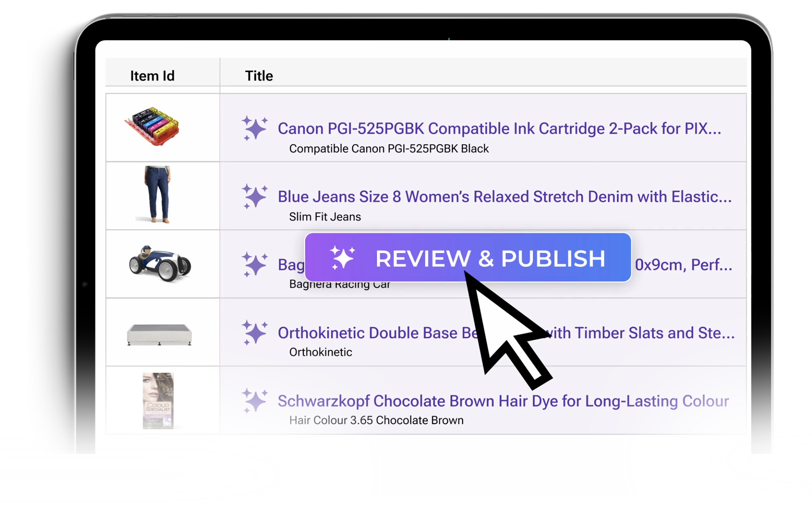Open the Schwarzkopf Chocolate Brown Hair Dye title
This screenshot has width=812, height=510.
(x=503, y=401)
